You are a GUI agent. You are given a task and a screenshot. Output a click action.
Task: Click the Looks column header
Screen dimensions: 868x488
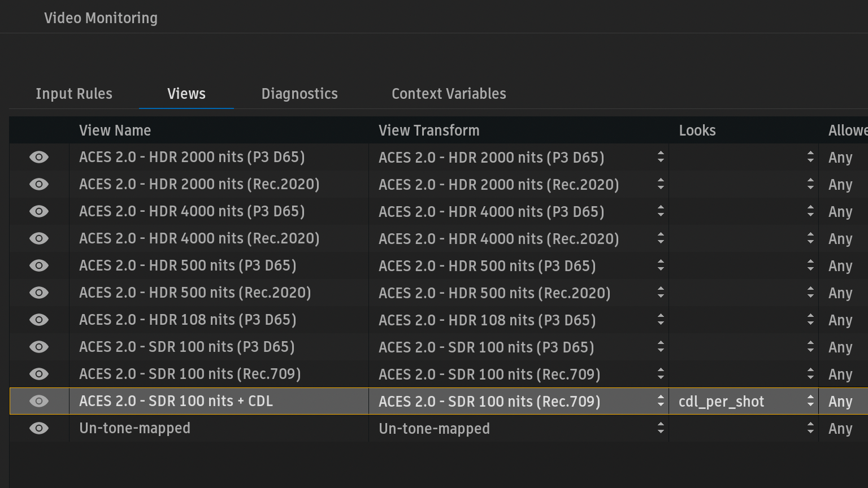(x=697, y=130)
